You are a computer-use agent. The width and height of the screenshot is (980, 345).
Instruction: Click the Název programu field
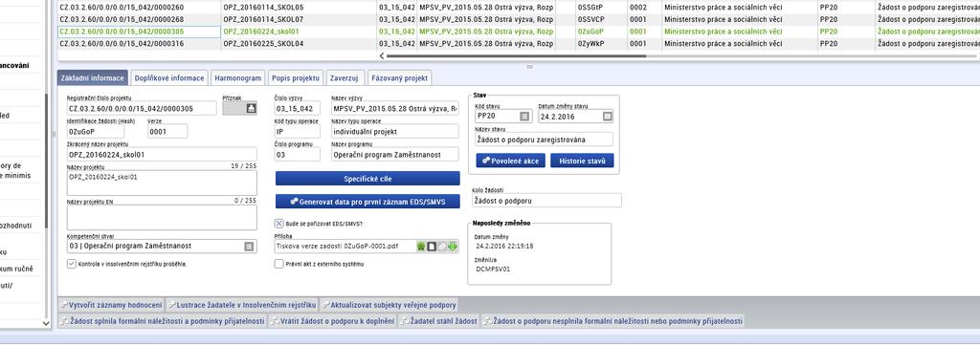(x=395, y=154)
